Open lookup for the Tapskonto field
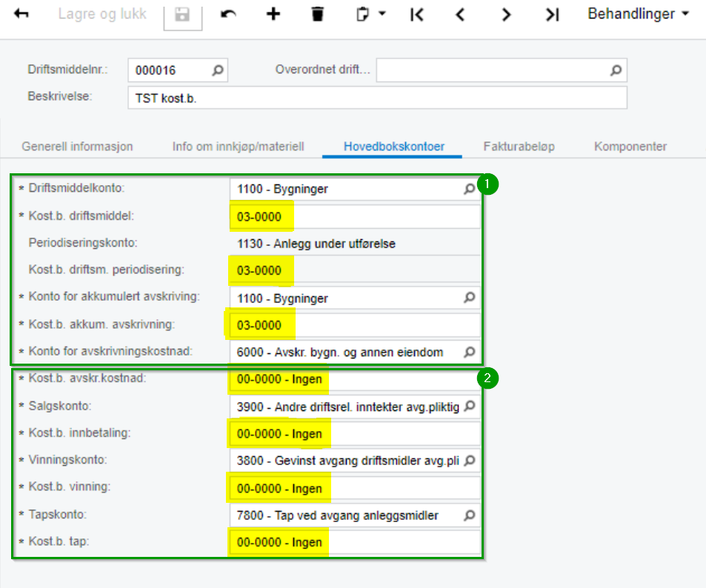The height and width of the screenshot is (588, 706). point(470,515)
